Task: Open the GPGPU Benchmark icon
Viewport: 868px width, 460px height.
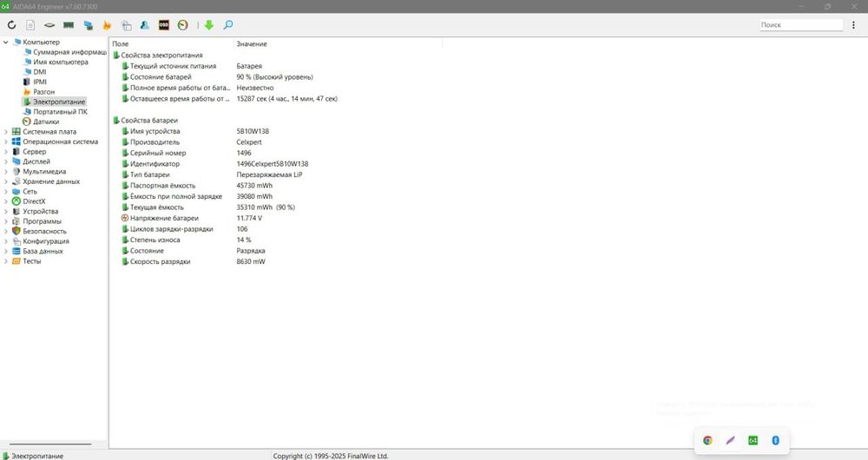Action: [x=88, y=25]
